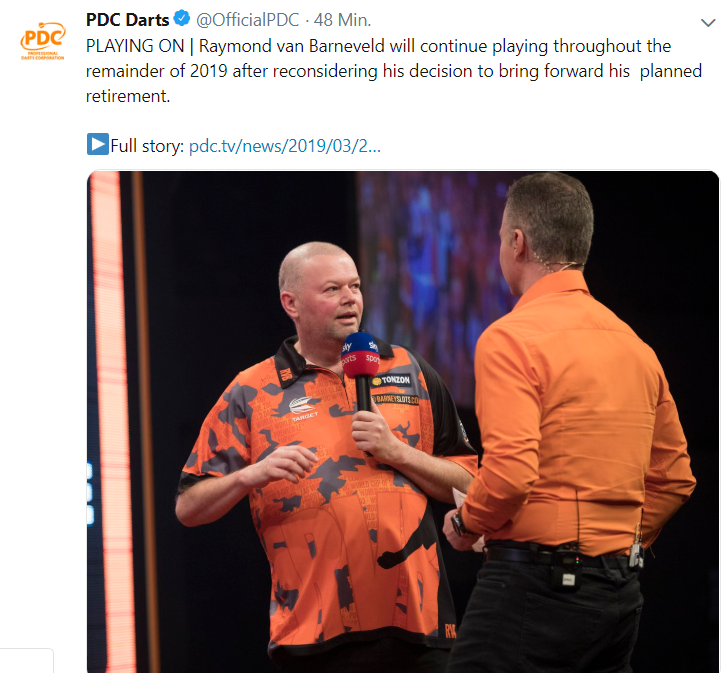Open the PDC Darts profile name
Viewport: 728px width, 673px height.
(128, 20)
